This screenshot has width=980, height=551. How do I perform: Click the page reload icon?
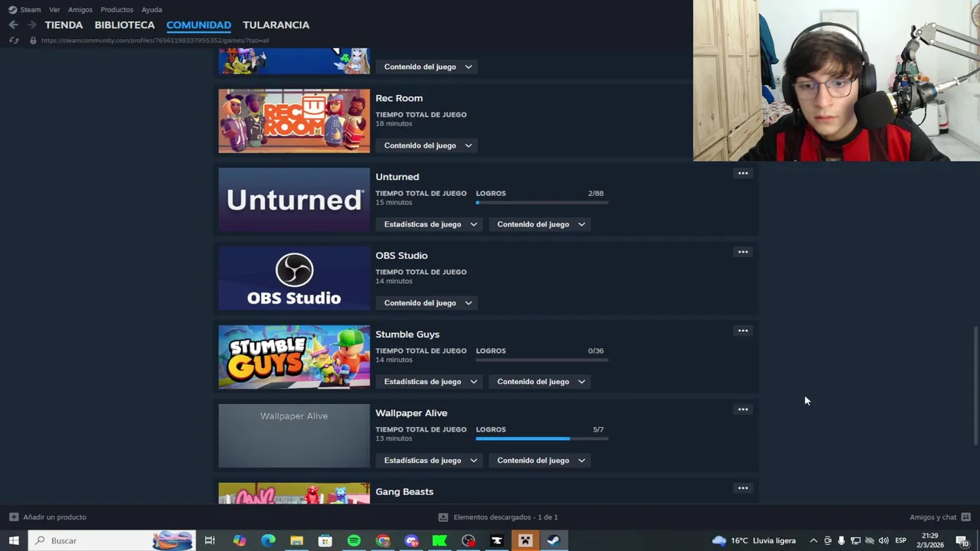tap(14, 41)
